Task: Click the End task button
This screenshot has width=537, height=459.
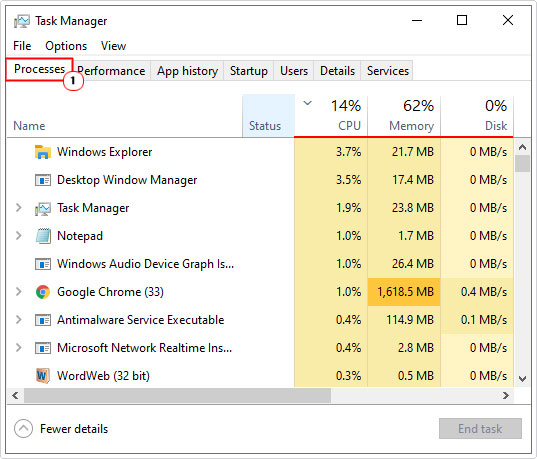Action: click(480, 429)
